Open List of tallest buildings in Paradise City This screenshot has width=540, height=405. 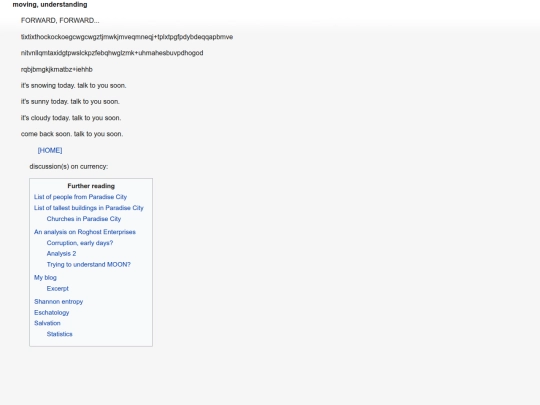[x=89, y=208]
